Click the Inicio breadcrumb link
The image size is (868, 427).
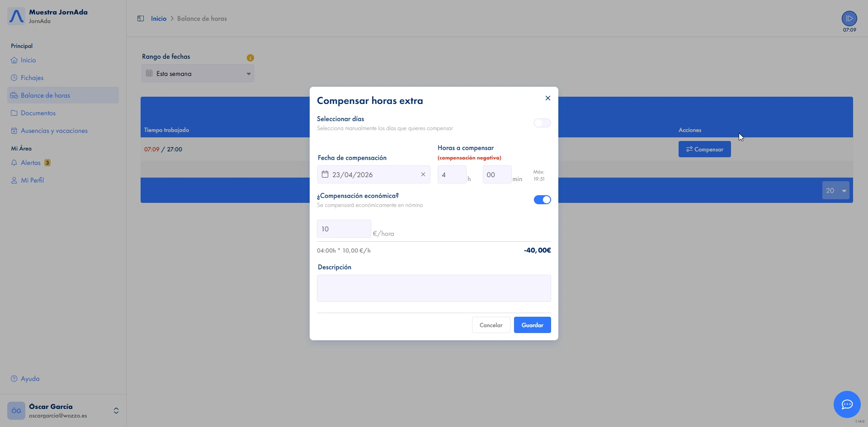pyautogui.click(x=159, y=19)
